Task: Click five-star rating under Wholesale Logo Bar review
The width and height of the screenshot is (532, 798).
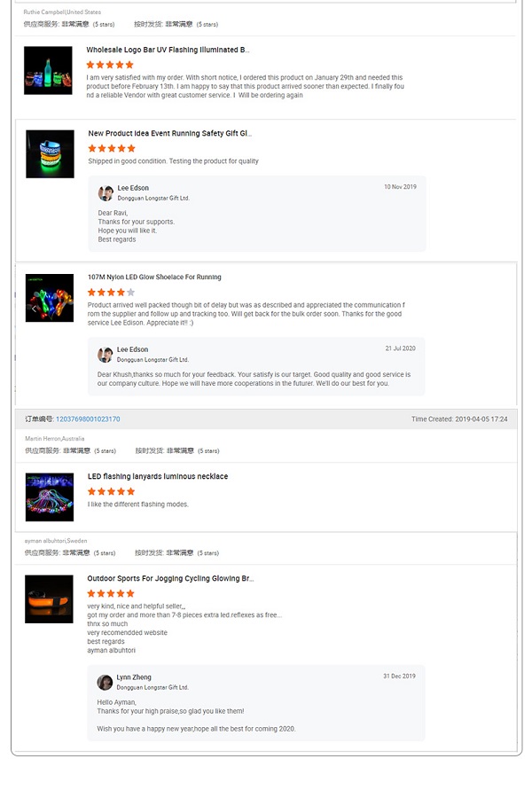Action: [110, 65]
